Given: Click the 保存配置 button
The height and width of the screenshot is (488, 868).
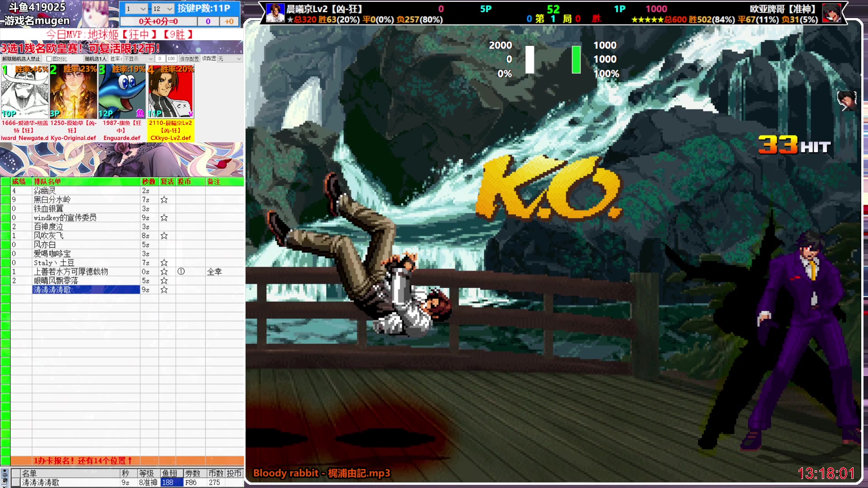Looking at the screenshot, I should [189, 59].
